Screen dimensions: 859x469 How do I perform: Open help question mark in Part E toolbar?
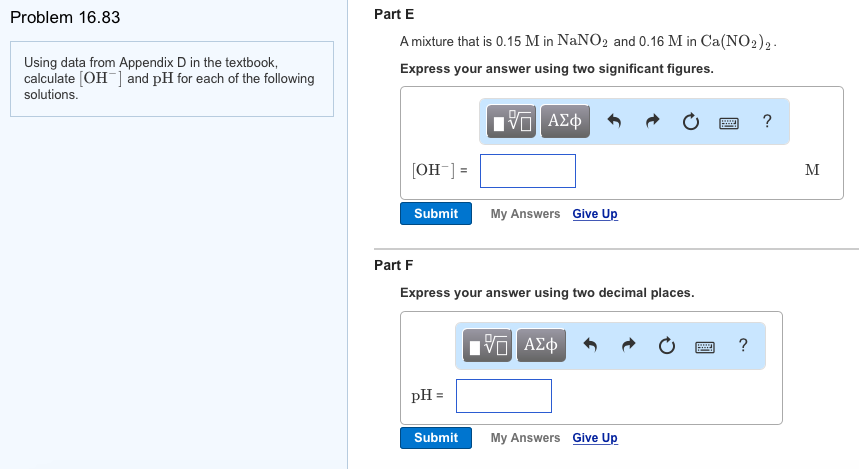click(767, 121)
